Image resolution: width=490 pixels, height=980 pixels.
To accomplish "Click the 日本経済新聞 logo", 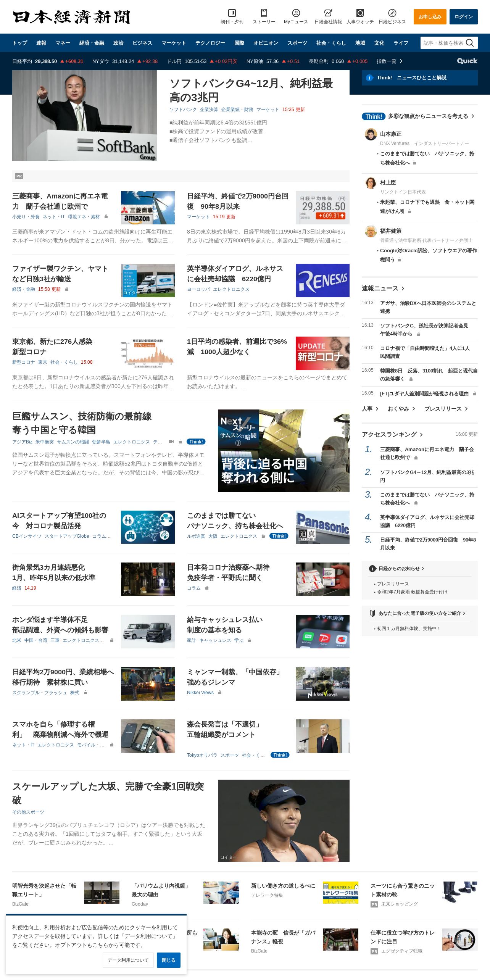I will click(71, 17).
